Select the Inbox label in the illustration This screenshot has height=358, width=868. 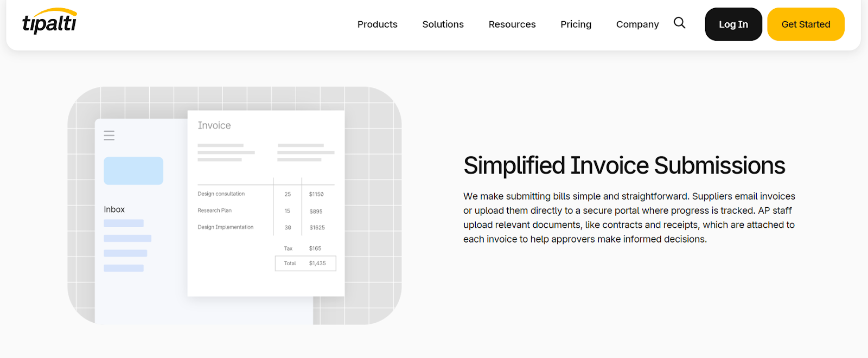[x=114, y=209]
